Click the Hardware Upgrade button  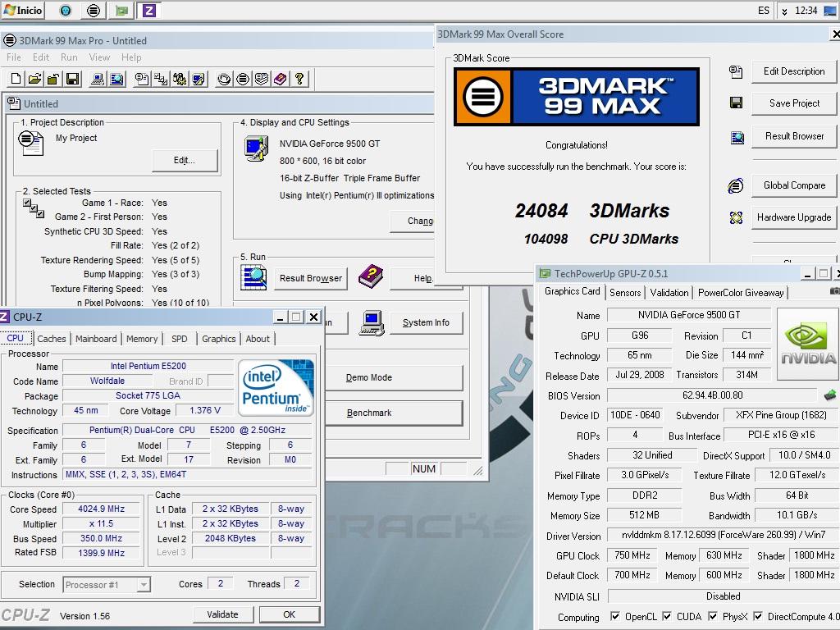tap(794, 217)
